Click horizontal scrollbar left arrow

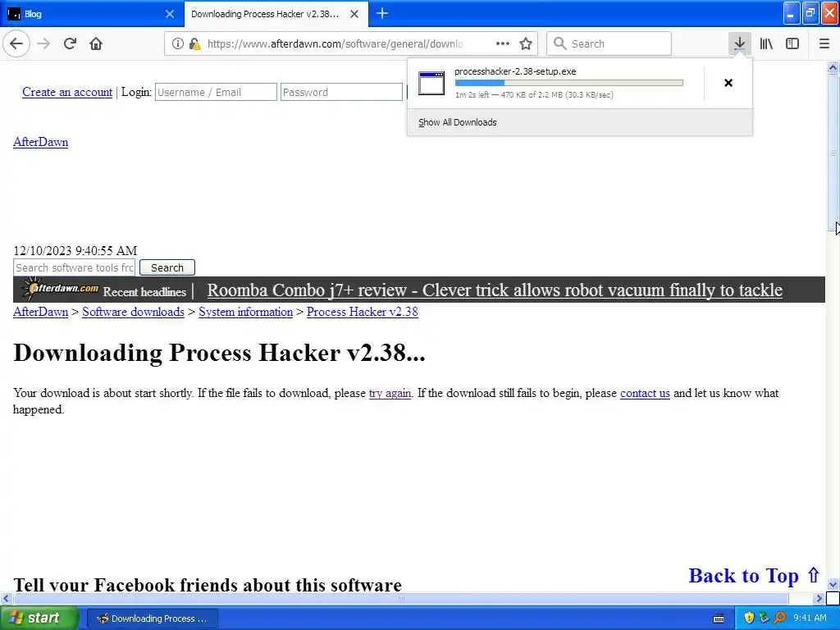(7, 598)
